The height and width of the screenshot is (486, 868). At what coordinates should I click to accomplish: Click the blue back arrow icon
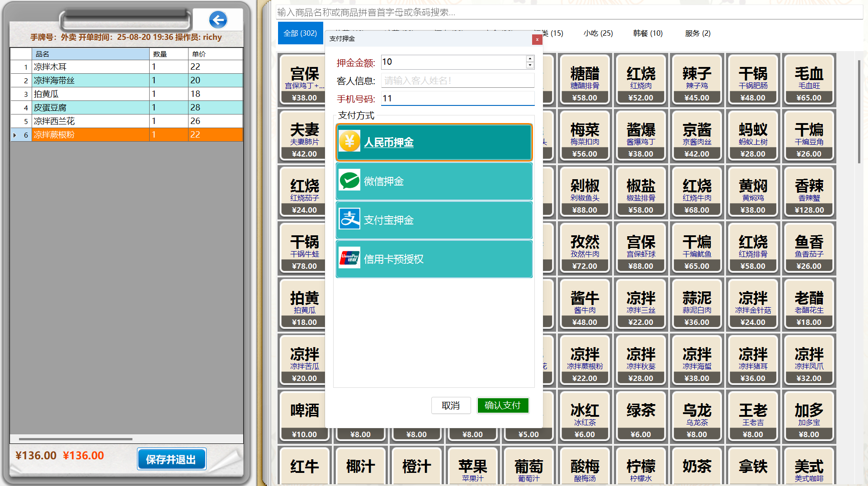click(x=218, y=20)
